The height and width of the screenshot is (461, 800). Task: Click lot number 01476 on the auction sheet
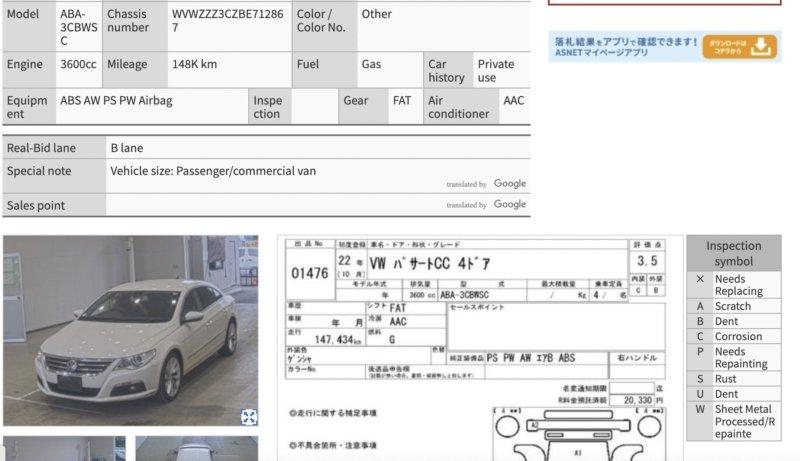[310, 273]
